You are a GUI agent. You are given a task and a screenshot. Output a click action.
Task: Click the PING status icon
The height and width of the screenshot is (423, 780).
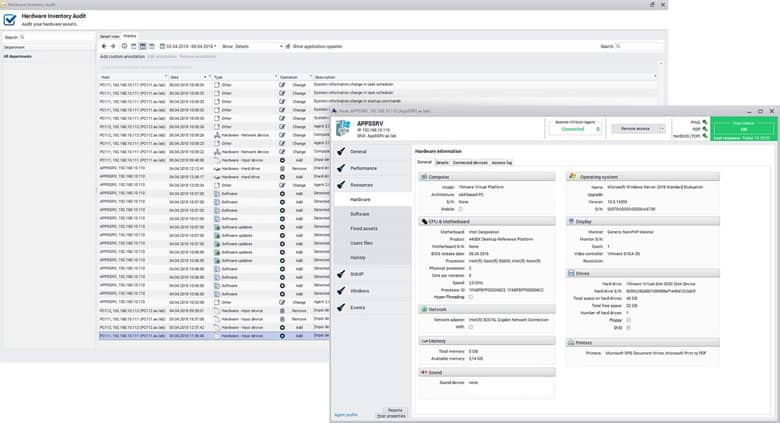coord(705,122)
